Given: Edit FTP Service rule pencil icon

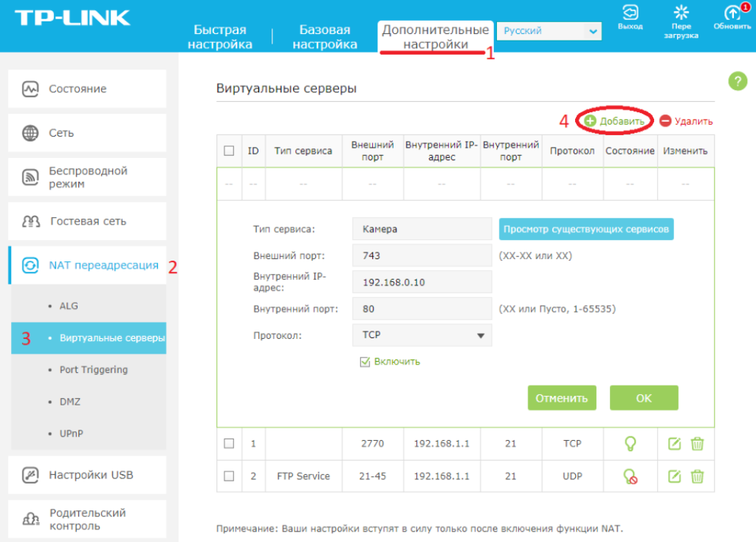Looking at the screenshot, I should (x=675, y=476).
